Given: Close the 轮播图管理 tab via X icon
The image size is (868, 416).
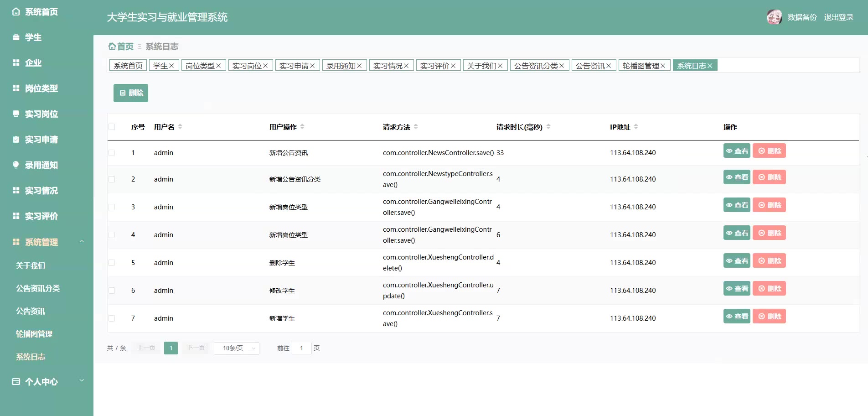Looking at the screenshot, I should coord(663,66).
